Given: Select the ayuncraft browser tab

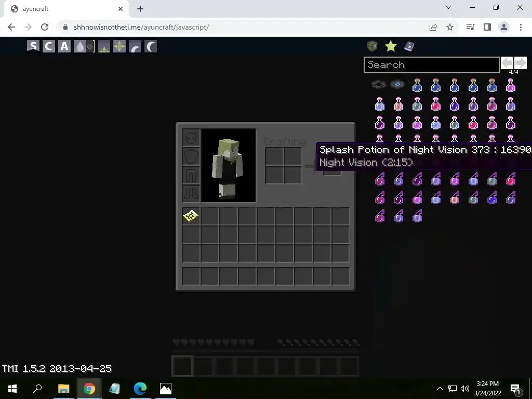Looking at the screenshot, I should tap(66, 9).
